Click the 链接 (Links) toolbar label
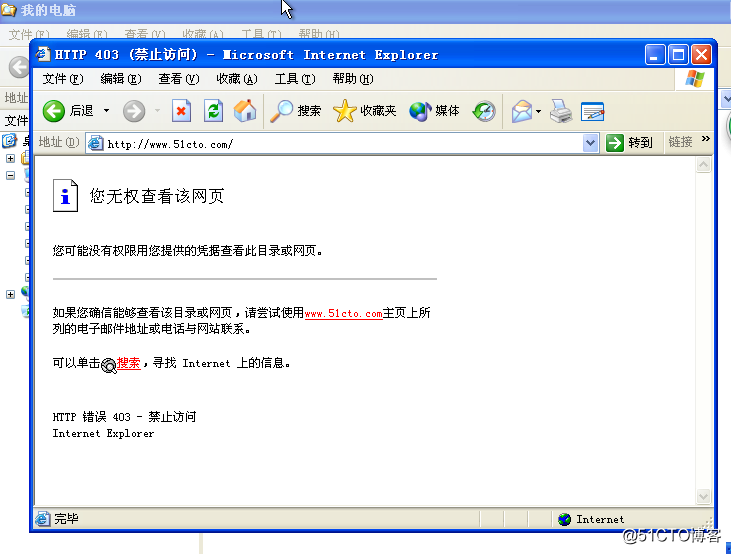This screenshot has width=731, height=554. coord(680,142)
